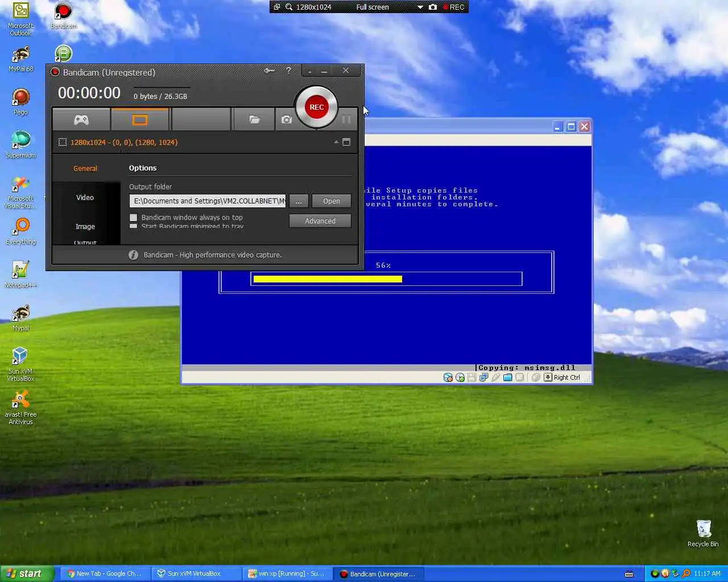Click the target area selection icon before 1280x1024
Viewport: 728px width, 582px height.
pyautogui.click(x=63, y=142)
